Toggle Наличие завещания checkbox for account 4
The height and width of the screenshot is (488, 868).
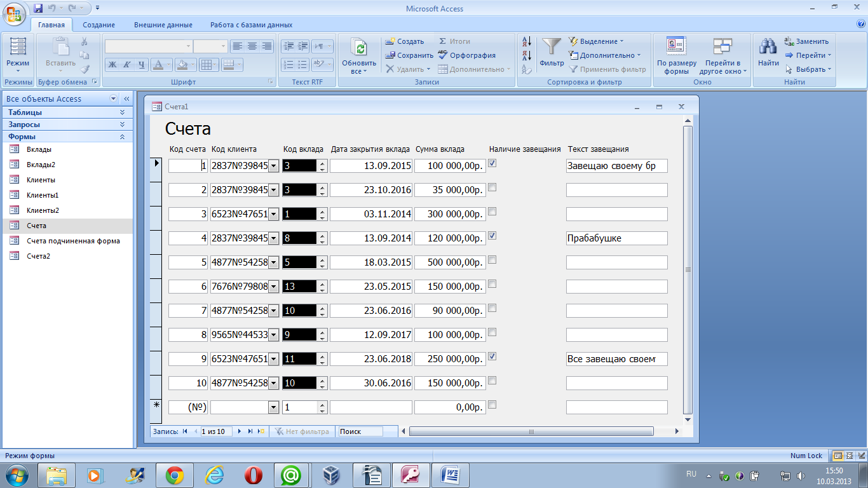coord(492,236)
